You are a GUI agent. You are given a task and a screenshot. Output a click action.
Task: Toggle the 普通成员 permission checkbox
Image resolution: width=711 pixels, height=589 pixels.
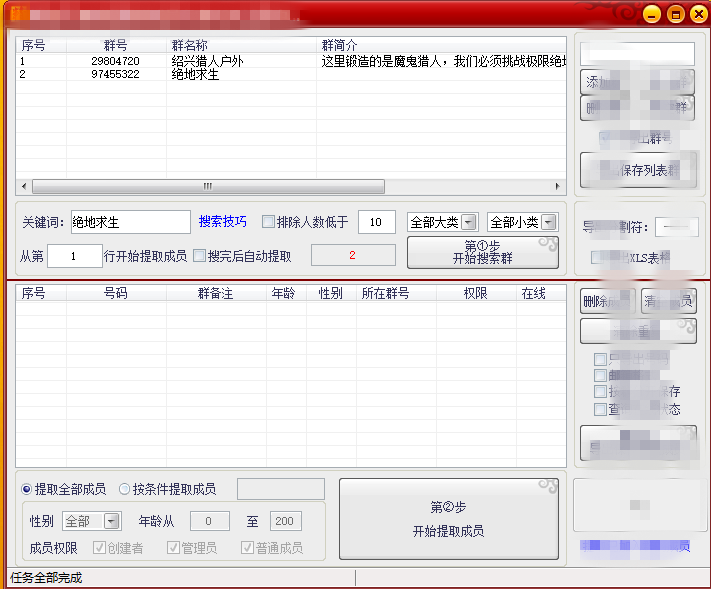click(x=247, y=548)
